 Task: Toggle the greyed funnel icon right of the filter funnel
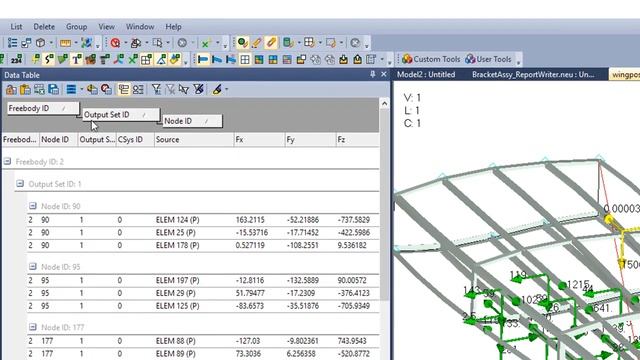[x=170, y=89]
